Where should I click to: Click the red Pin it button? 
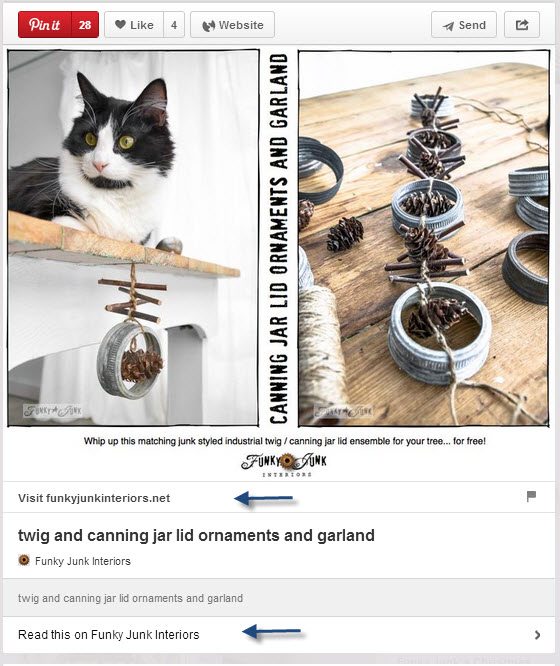(45, 25)
